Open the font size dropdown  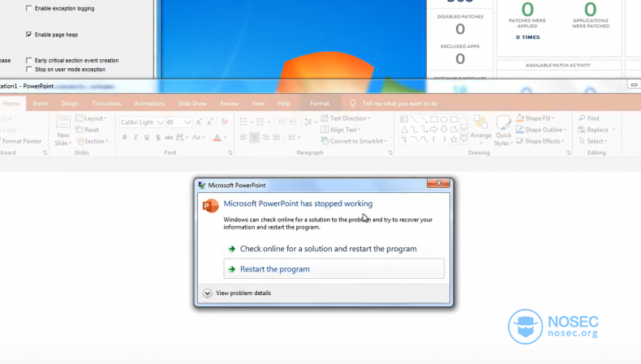[187, 122]
